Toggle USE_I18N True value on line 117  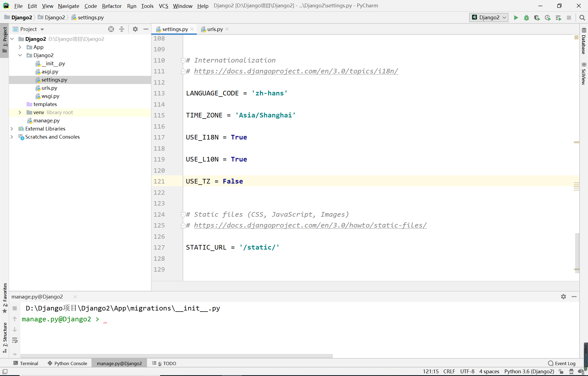(239, 137)
